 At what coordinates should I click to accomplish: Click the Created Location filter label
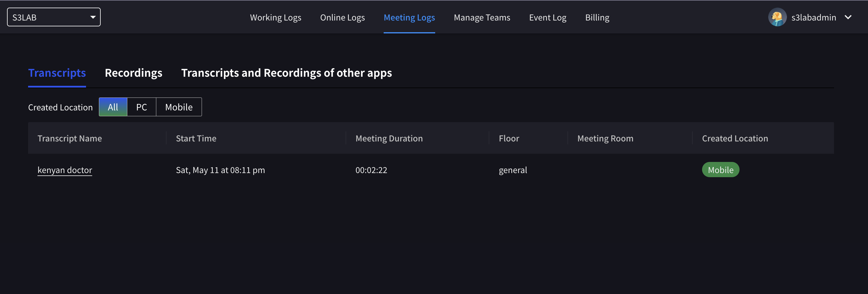tap(60, 107)
